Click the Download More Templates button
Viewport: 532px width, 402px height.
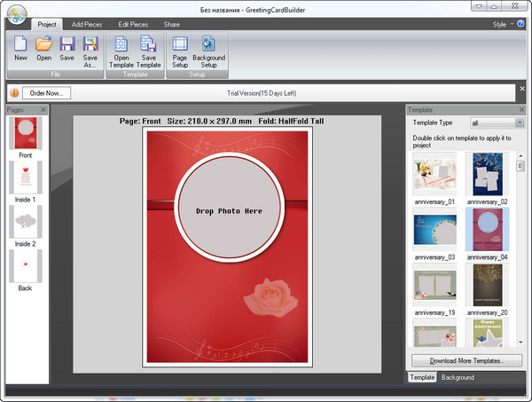point(466,361)
